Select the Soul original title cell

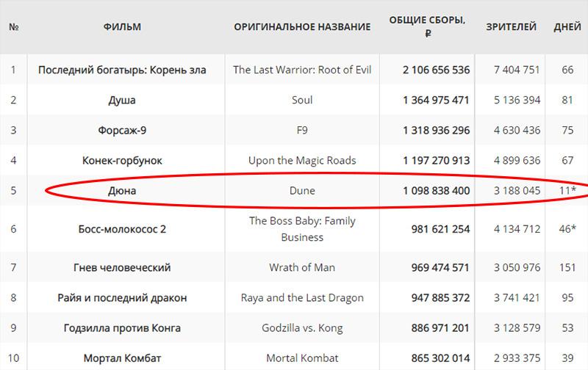pos(302,100)
